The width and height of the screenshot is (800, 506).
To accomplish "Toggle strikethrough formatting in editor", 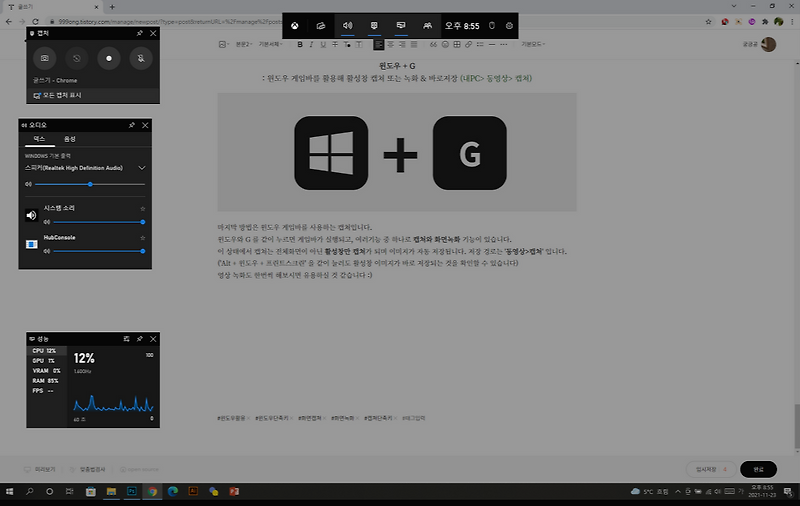I will (x=335, y=44).
